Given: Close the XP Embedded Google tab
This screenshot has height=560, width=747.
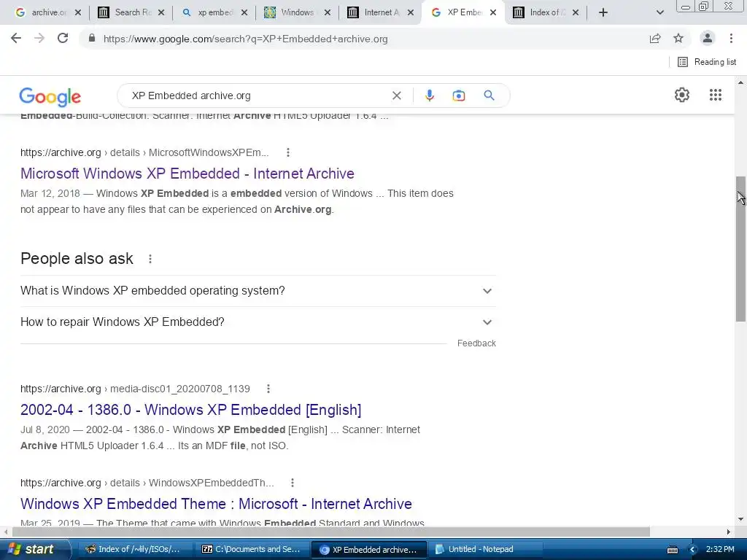Looking at the screenshot, I should click(493, 12).
